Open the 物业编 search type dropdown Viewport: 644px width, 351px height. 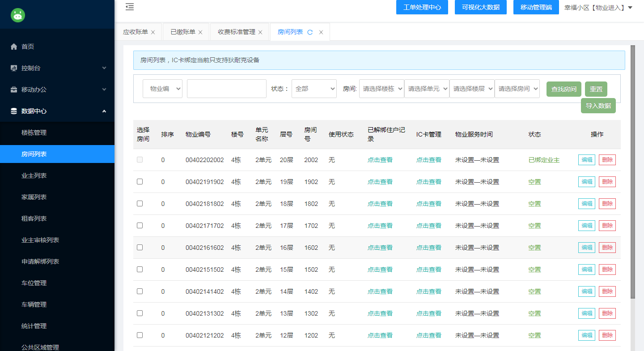162,89
